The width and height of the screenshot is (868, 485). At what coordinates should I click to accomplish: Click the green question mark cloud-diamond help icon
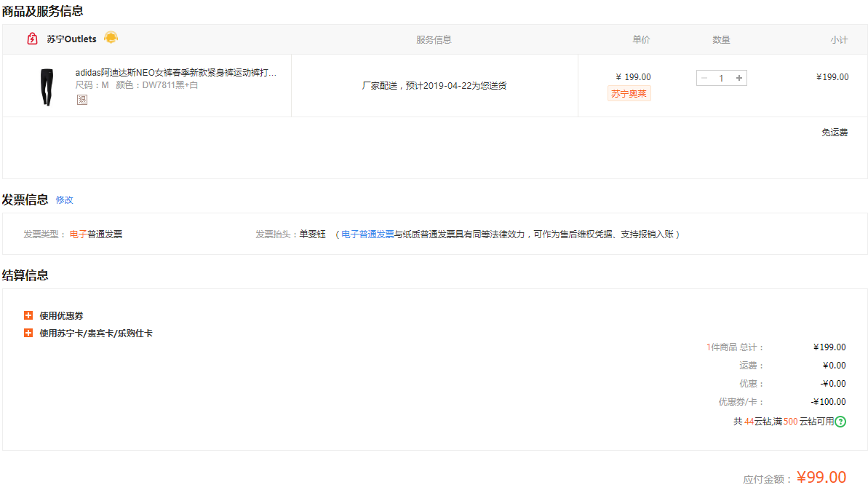(x=840, y=422)
